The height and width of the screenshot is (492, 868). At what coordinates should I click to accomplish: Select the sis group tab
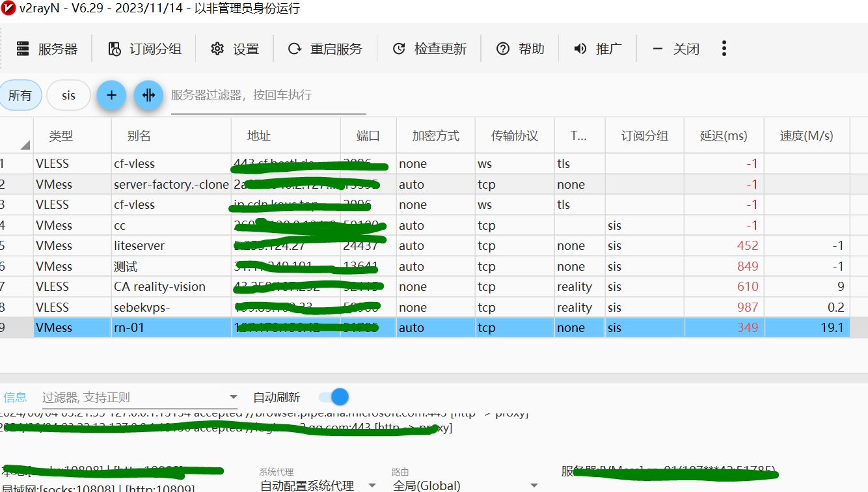[x=68, y=96]
